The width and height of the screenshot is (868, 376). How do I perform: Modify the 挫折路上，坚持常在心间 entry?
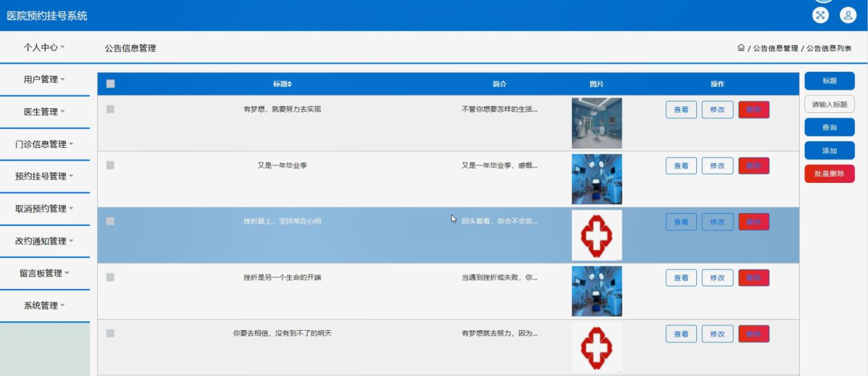[x=718, y=222]
